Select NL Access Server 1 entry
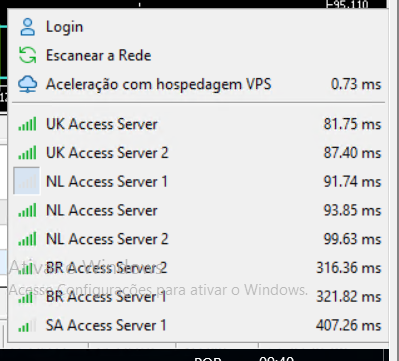Viewport: 399px width, 361px height. (199, 182)
